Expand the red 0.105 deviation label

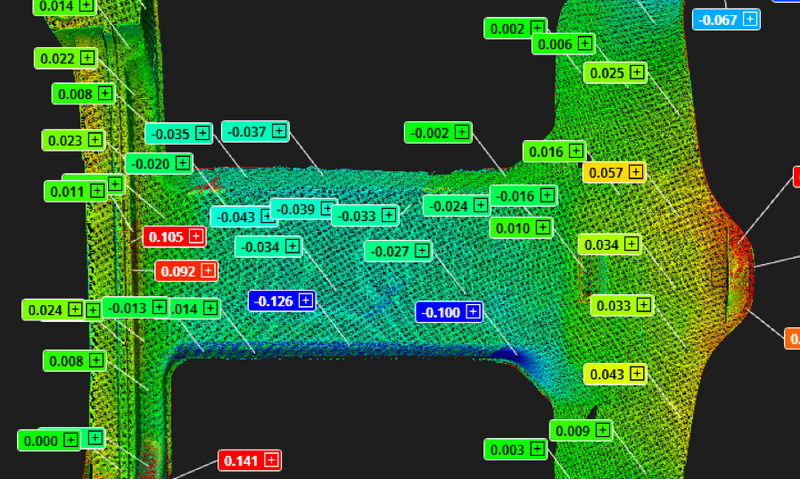click(x=196, y=236)
